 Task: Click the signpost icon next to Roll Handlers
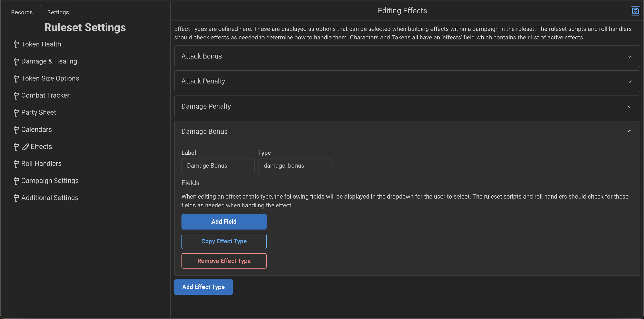(16, 163)
